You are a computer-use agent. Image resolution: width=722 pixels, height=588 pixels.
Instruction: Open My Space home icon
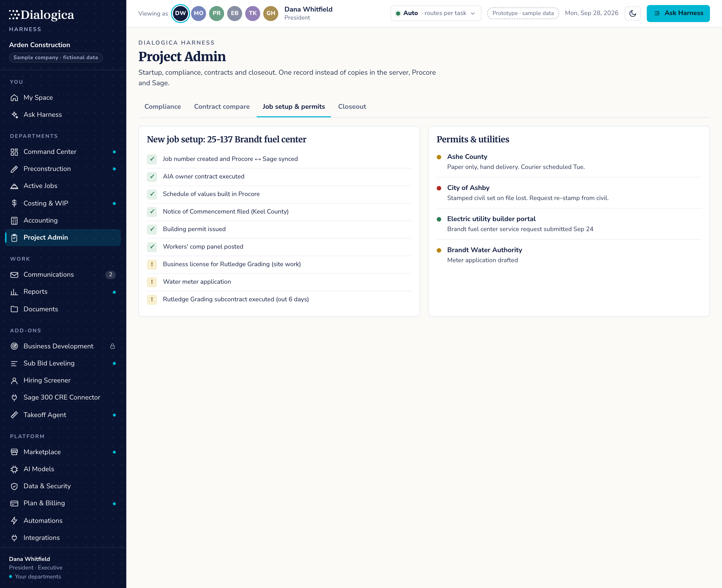[14, 97]
